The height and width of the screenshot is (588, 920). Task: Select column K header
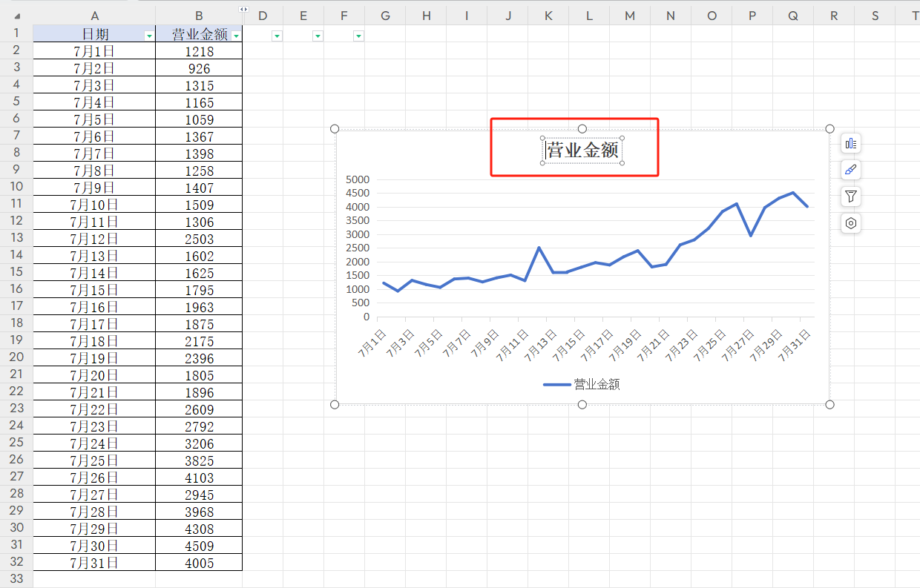(x=548, y=16)
